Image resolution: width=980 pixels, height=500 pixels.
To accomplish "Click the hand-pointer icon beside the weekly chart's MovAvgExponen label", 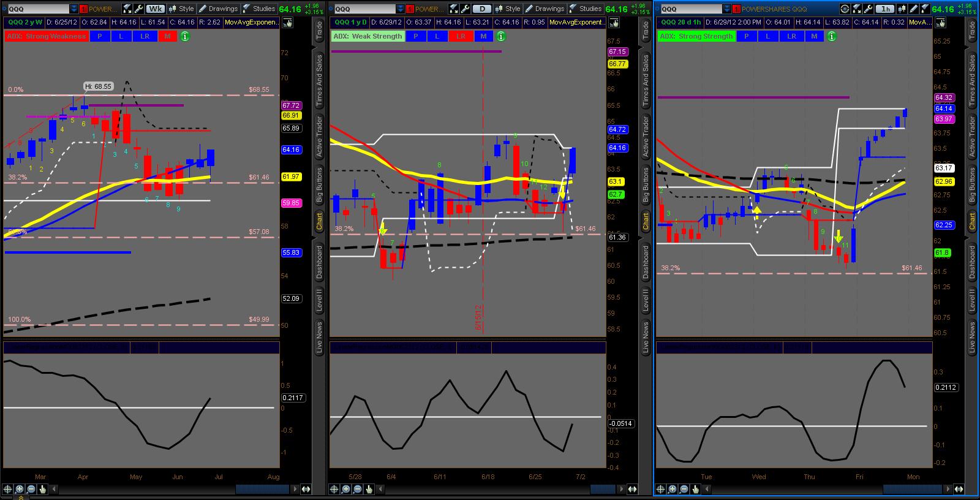I will pyautogui.click(x=287, y=22).
